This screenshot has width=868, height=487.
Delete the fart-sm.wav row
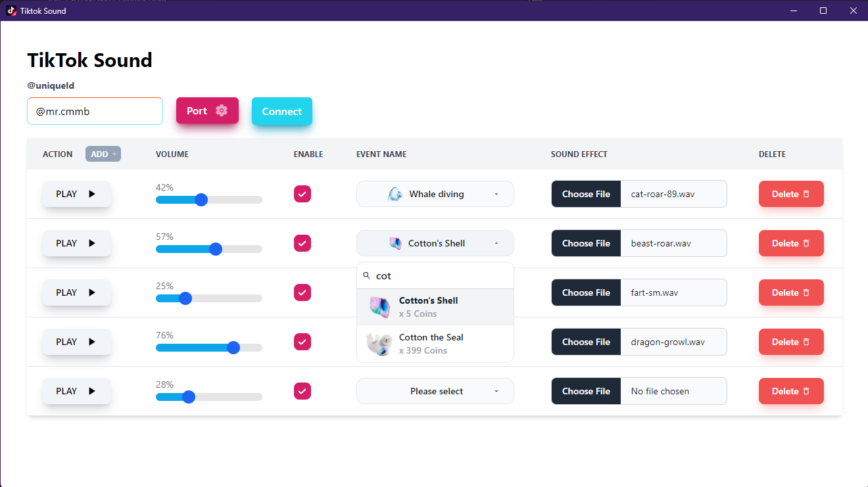coord(791,292)
